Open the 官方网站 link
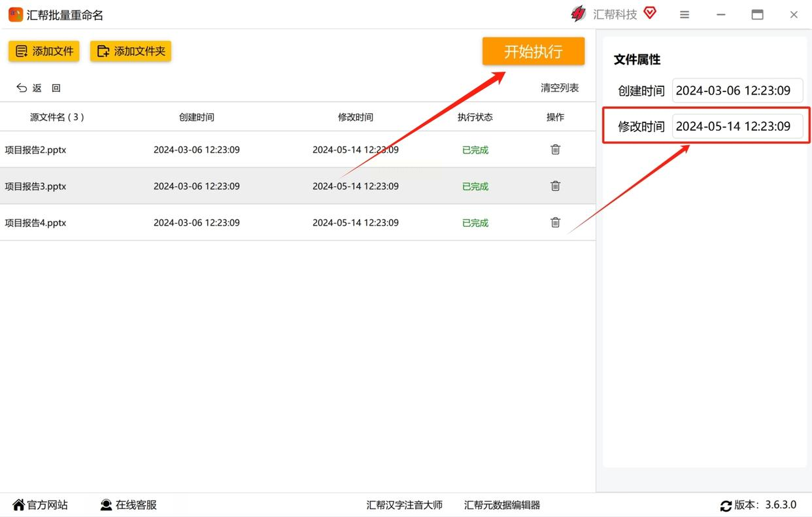Viewport: 812px width, 517px height. (x=41, y=505)
